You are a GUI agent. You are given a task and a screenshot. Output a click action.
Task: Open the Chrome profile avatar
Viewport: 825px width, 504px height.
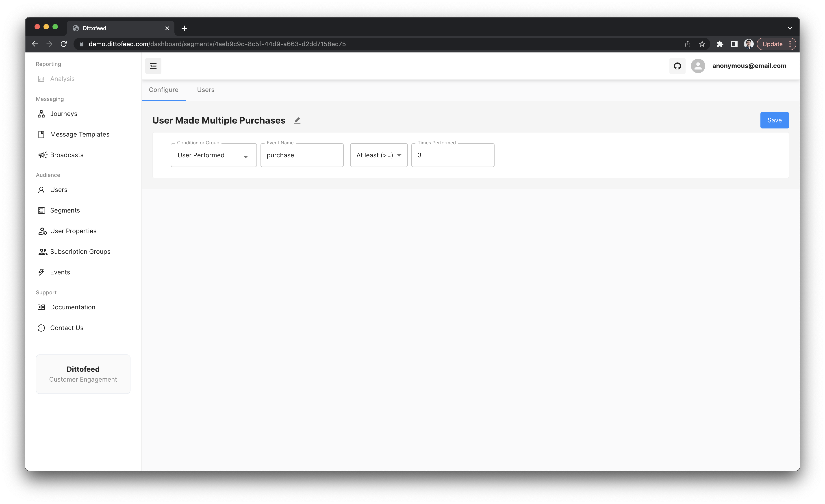click(748, 44)
